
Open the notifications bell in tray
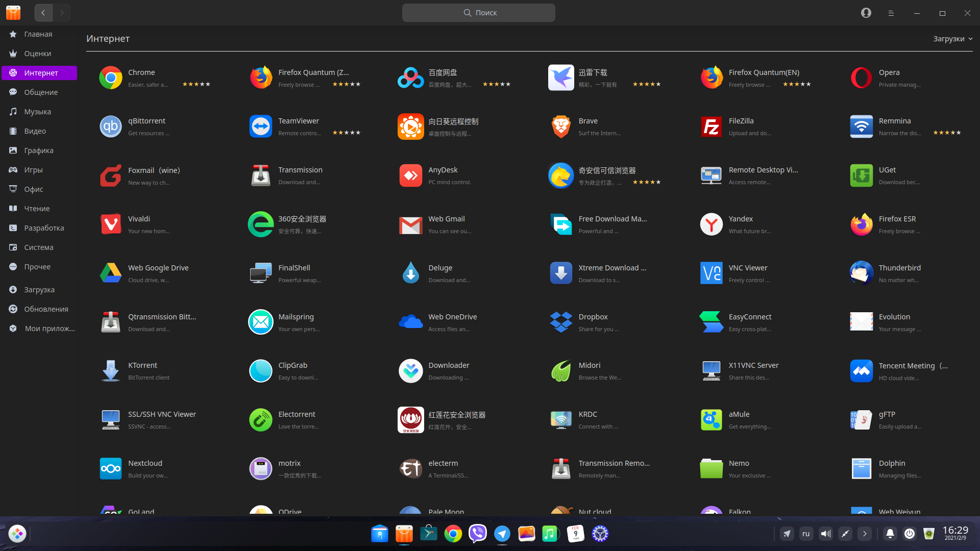click(890, 534)
